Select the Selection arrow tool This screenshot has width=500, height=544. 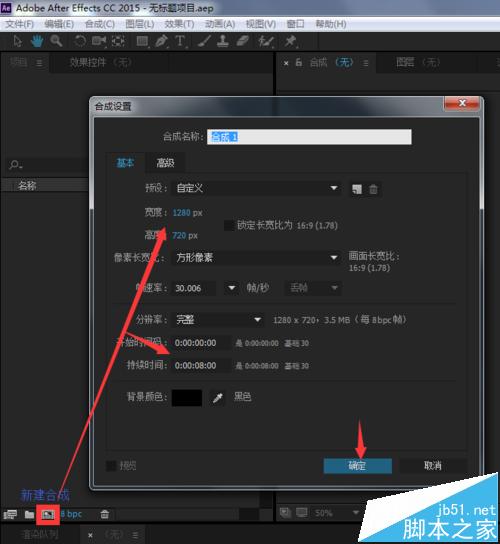tap(17, 41)
